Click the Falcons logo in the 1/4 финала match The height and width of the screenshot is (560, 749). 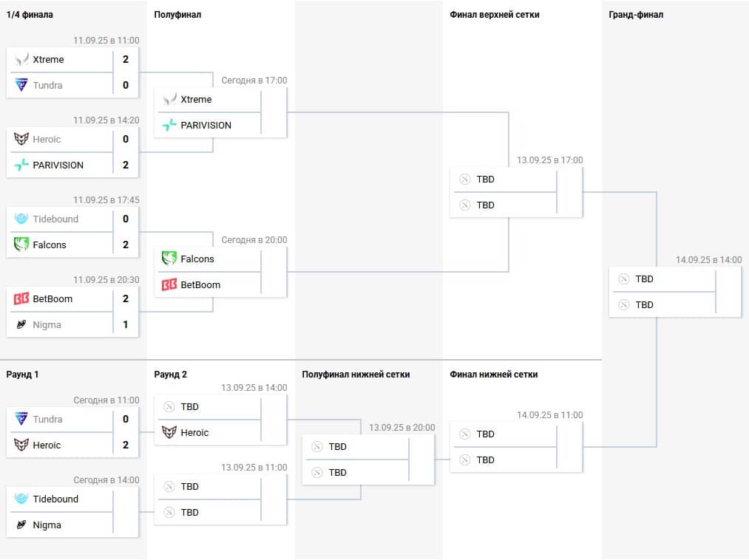coord(21,245)
